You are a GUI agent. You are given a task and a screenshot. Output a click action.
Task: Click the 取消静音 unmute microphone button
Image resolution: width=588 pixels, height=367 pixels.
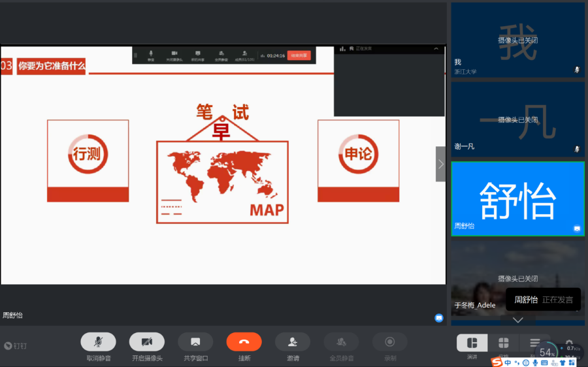click(x=98, y=342)
